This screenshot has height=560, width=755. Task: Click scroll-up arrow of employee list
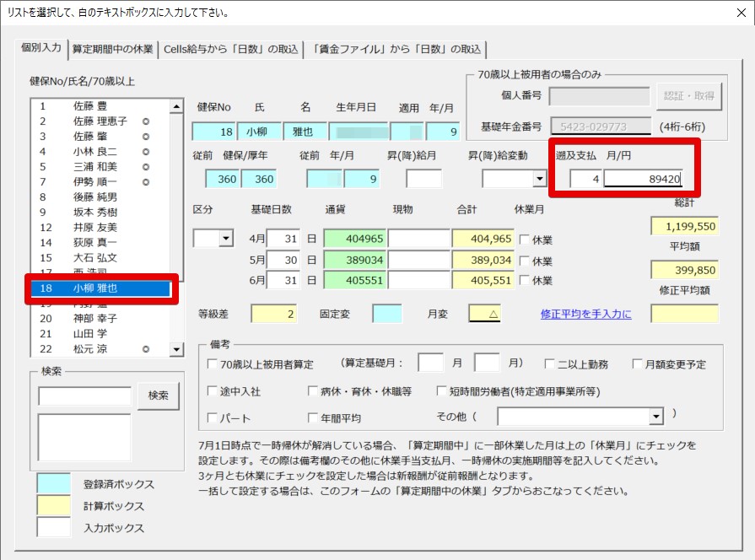tap(176, 106)
